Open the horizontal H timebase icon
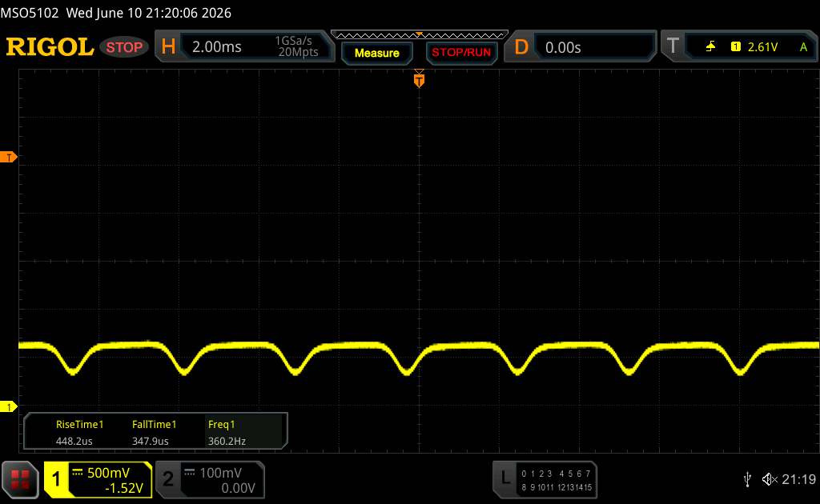Screen dimensions: 820x504 pos(168,47)
